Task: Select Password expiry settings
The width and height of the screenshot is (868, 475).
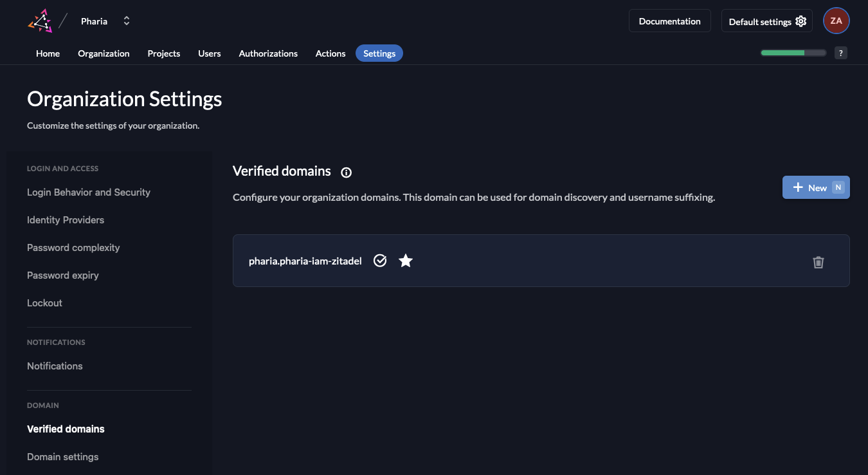Action: point(62,275)
